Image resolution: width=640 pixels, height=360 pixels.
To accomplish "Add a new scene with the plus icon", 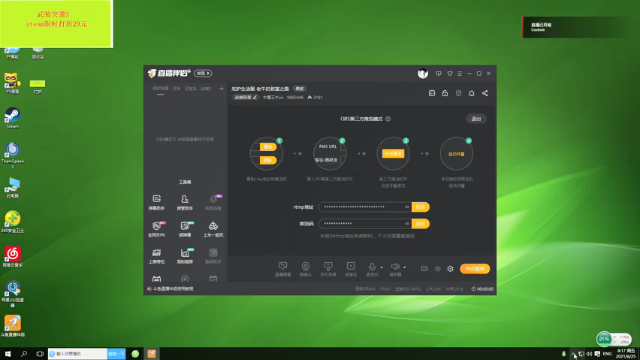I will click(x=222, y=89).
